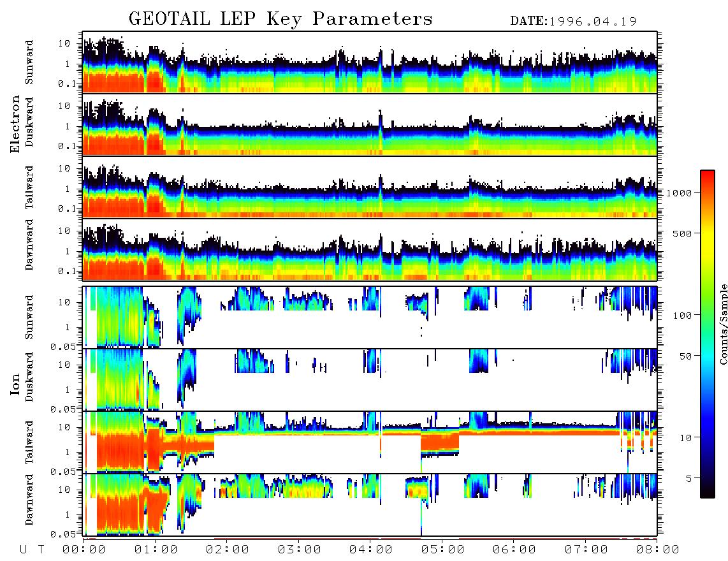Open the Ion Sunward spectrogram panel
This screenshot has width=728, height=561.
click(370, 317)
